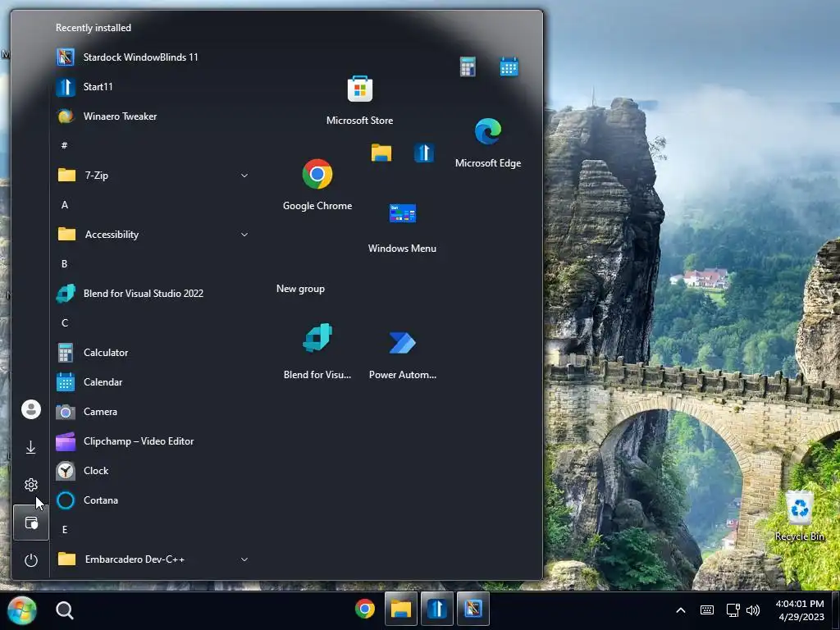
Task: Switch to WindowBlinds taskbar button
Action: (x=473, y=609)
